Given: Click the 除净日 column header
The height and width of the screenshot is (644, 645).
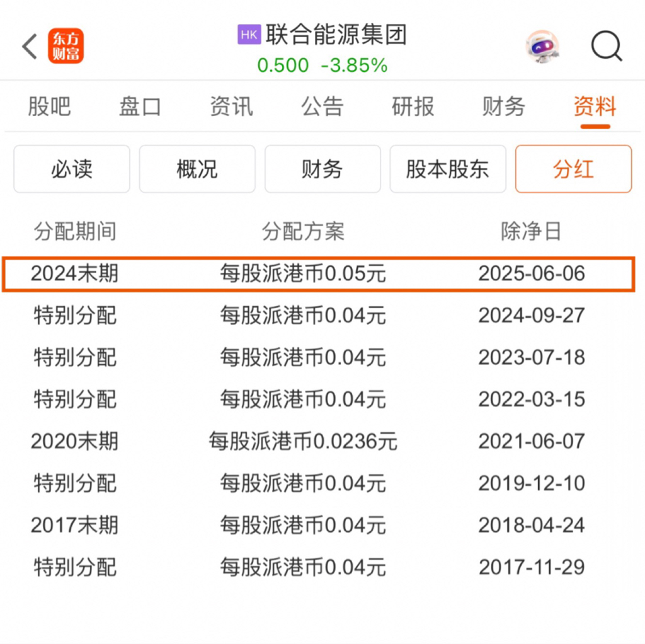Looking at the screenshot, I should [531, 231].
